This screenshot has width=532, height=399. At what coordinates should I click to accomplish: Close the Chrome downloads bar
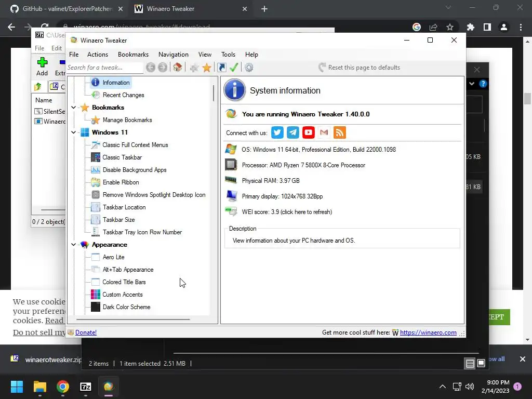523,359
